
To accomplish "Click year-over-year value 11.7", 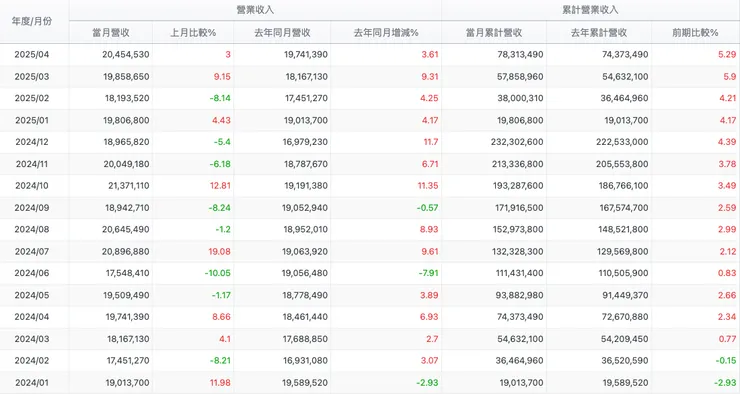I will click(x=431, y=142).
